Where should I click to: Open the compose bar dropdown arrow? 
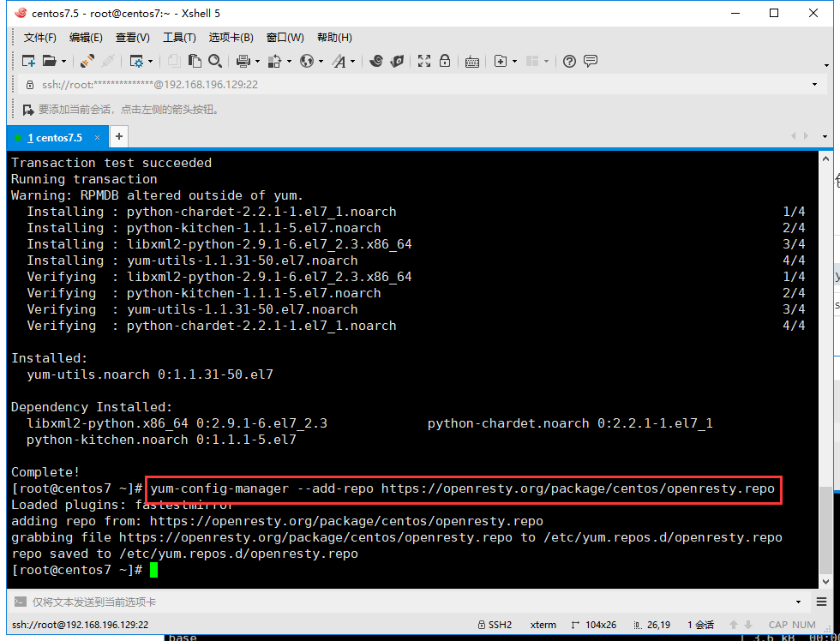point(797,602)
